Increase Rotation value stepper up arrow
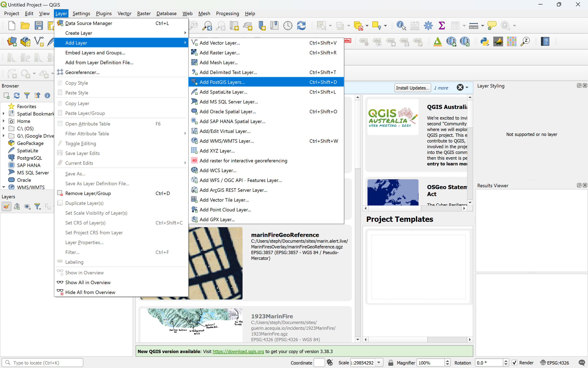 point(506,361)
